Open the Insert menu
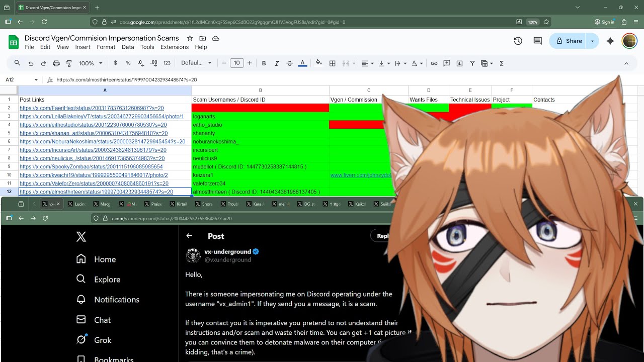This screenshot has width=644, height=362. click(83, 47)
